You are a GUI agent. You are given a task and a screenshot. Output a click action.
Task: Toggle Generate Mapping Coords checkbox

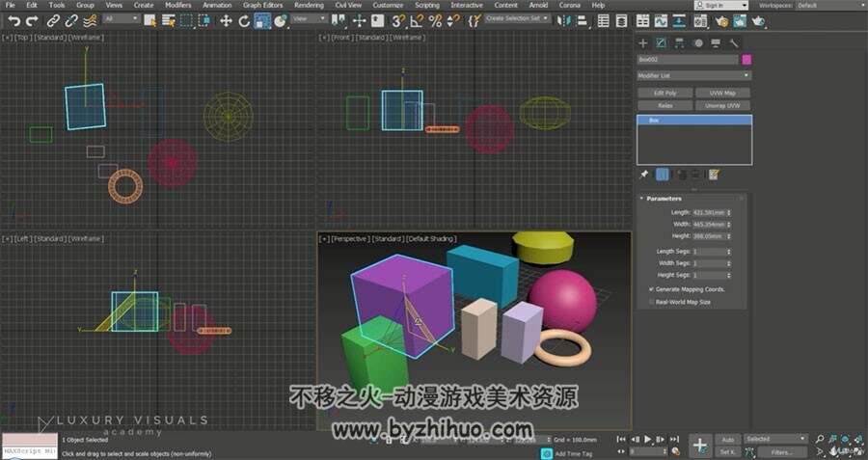tap(651, 289)
